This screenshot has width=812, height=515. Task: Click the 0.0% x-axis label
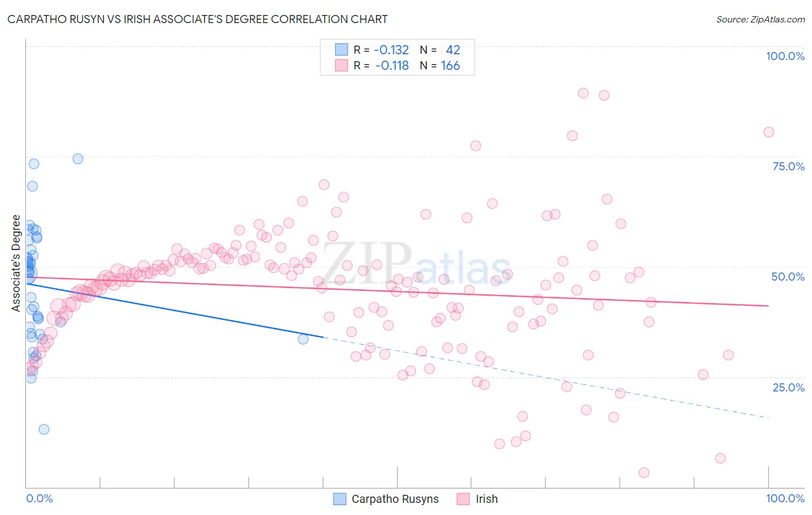(x=39, y=498)
